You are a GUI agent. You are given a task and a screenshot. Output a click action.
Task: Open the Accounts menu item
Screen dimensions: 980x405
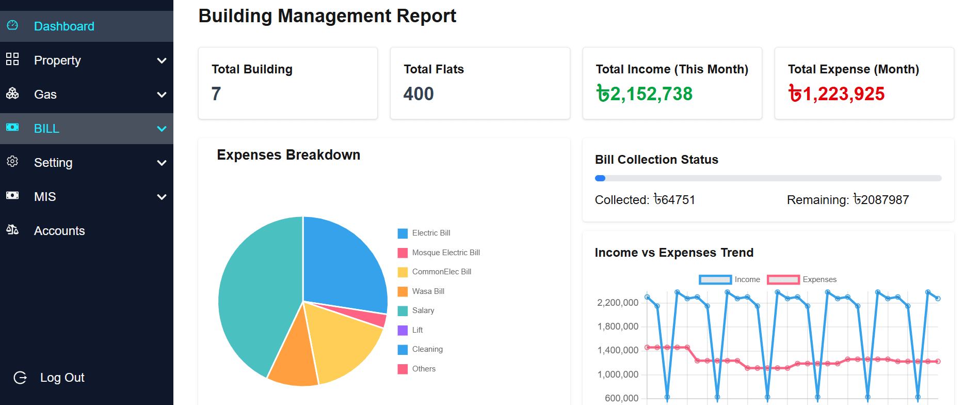[59, 231]
